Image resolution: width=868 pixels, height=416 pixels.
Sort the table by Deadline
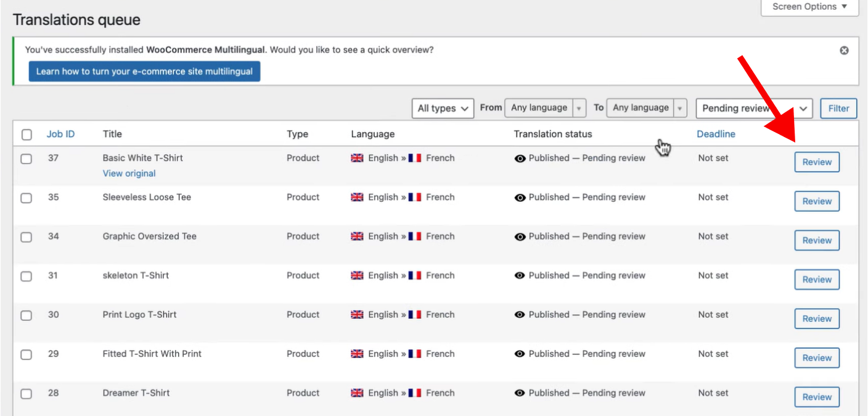coord(716,134)
